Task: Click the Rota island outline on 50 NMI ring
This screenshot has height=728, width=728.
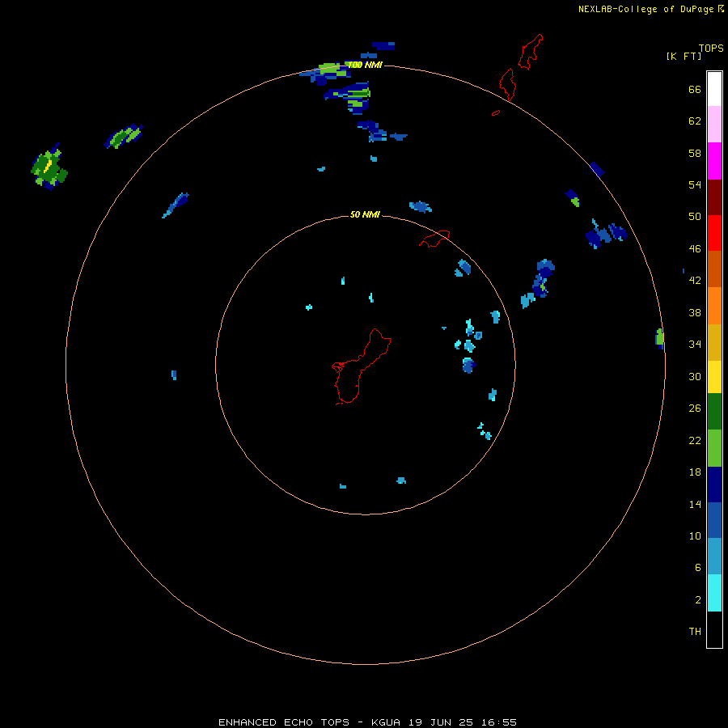Action: (x=434, y=238)
